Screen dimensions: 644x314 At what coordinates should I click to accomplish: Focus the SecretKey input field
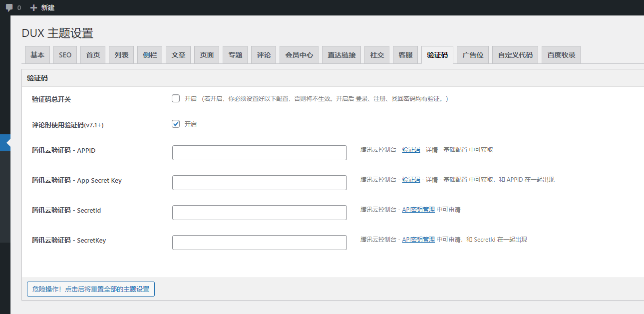point(260,243)
